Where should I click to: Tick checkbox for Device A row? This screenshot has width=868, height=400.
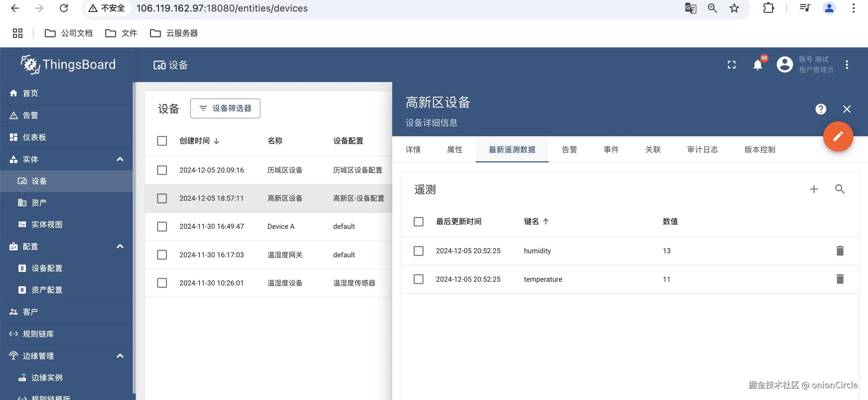(162, 226)
